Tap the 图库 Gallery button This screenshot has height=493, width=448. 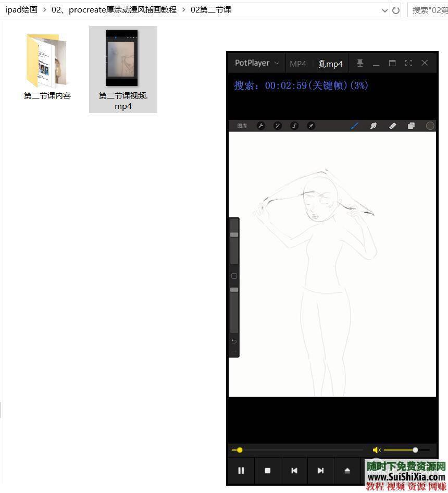click(x=242, y=126)
